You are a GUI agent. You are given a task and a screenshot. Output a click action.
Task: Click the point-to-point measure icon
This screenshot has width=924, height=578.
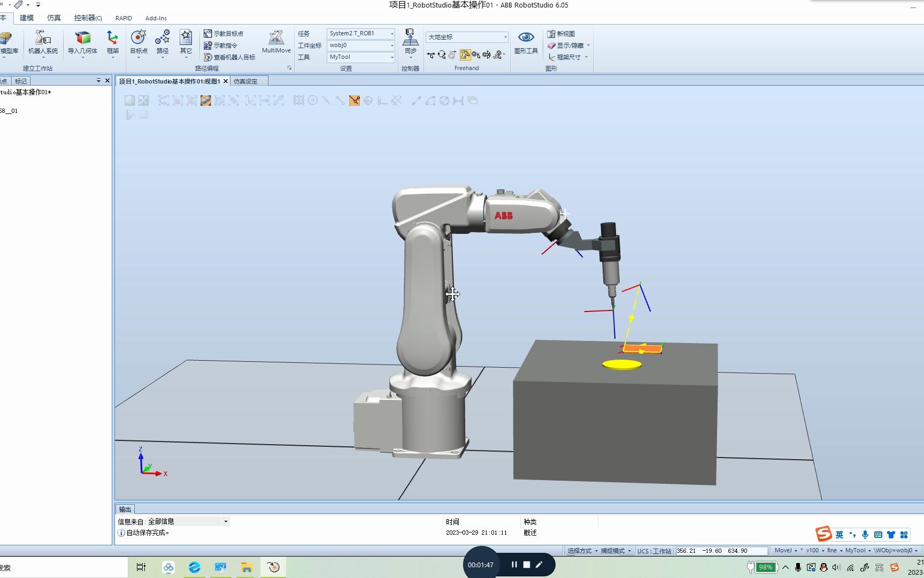pyautogui.click(x=417, y=101)
